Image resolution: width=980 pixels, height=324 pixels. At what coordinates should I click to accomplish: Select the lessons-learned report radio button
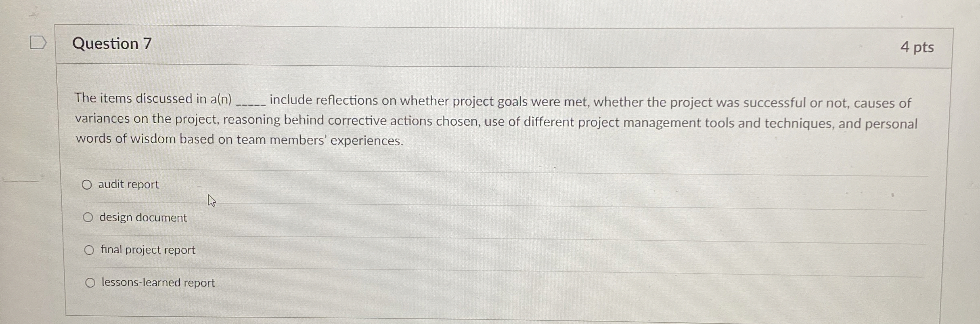point(90,282)
